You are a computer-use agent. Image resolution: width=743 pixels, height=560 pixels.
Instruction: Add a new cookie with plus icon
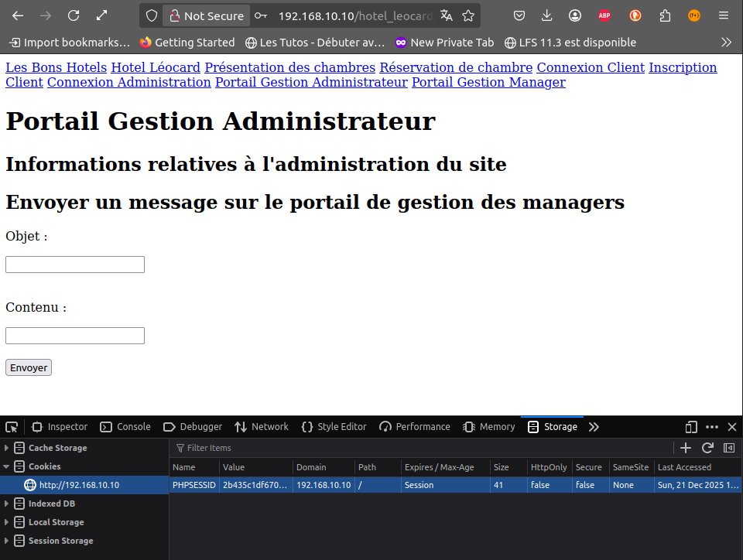click(x=685, y=448)
